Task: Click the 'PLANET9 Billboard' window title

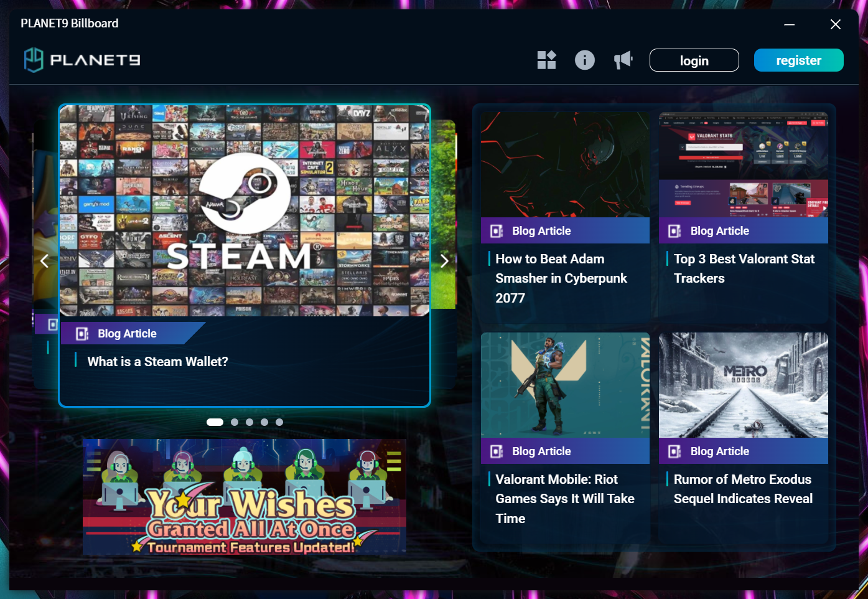Action: [70, 24]
